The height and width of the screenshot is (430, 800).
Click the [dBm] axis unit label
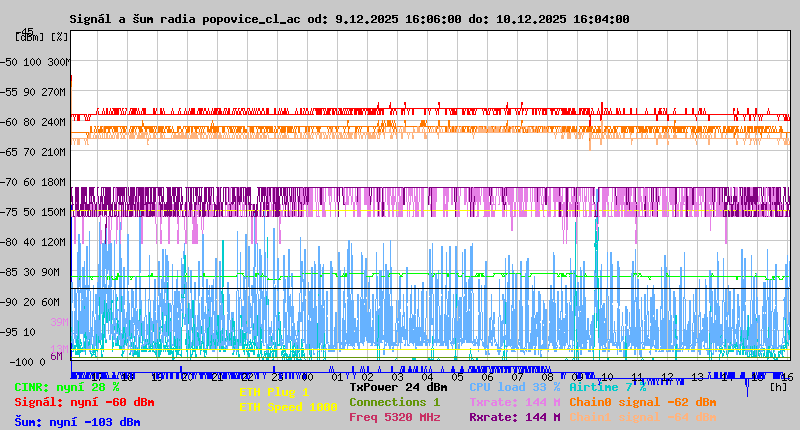click(30, 36)
